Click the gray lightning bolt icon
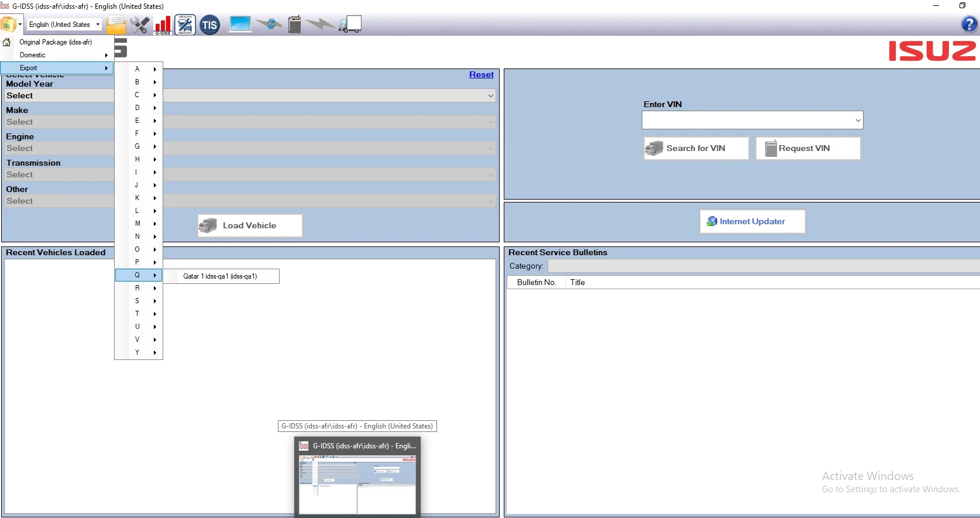Viewport: 980px width, 518px height. point(321,24)
